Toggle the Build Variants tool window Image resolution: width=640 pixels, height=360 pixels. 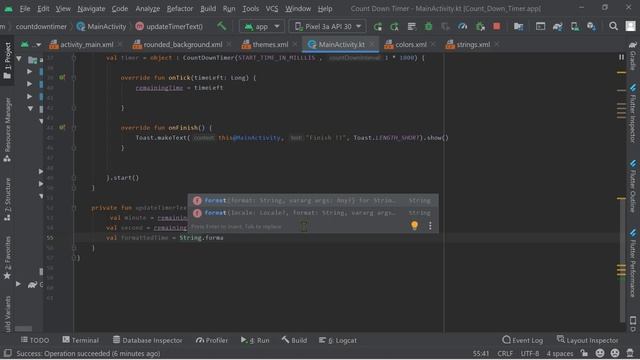[x=7, y=314]
